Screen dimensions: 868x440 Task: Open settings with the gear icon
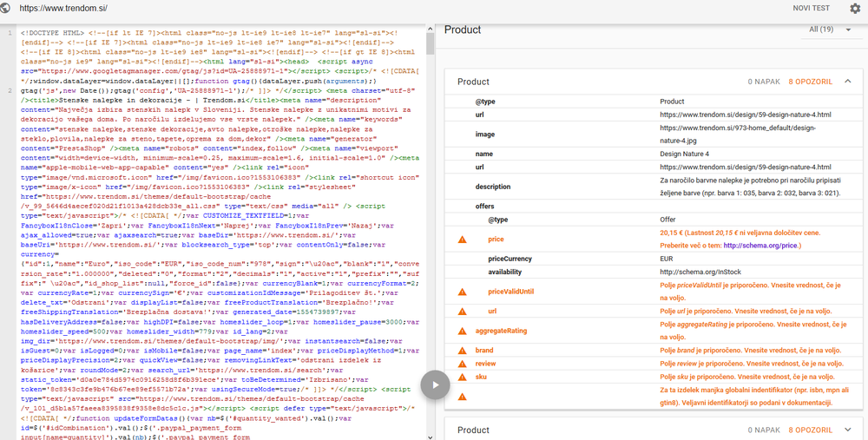coord(855,9)
